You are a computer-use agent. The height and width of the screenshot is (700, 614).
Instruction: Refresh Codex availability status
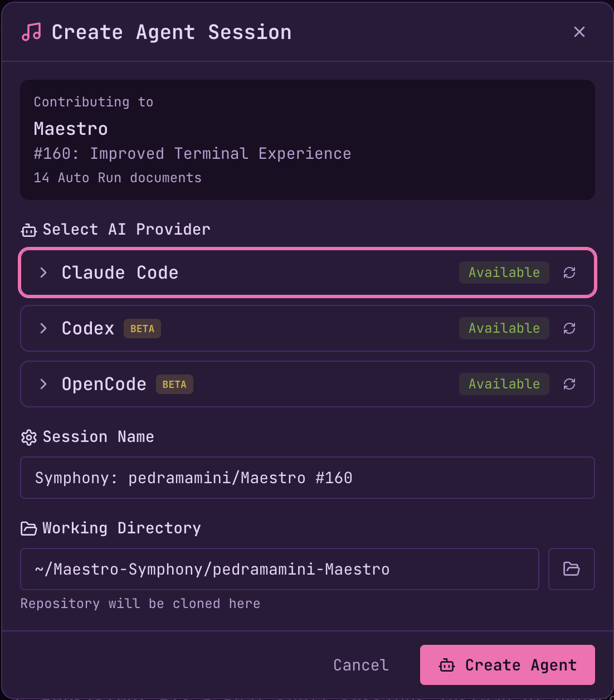coord(569,328)
